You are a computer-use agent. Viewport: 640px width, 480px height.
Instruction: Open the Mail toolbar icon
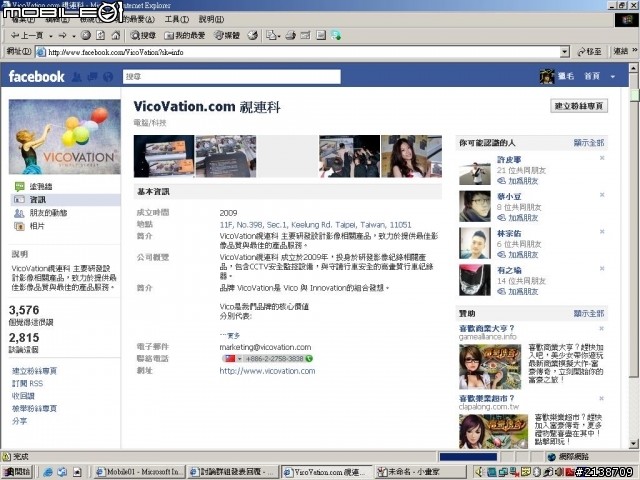[271, 36]
